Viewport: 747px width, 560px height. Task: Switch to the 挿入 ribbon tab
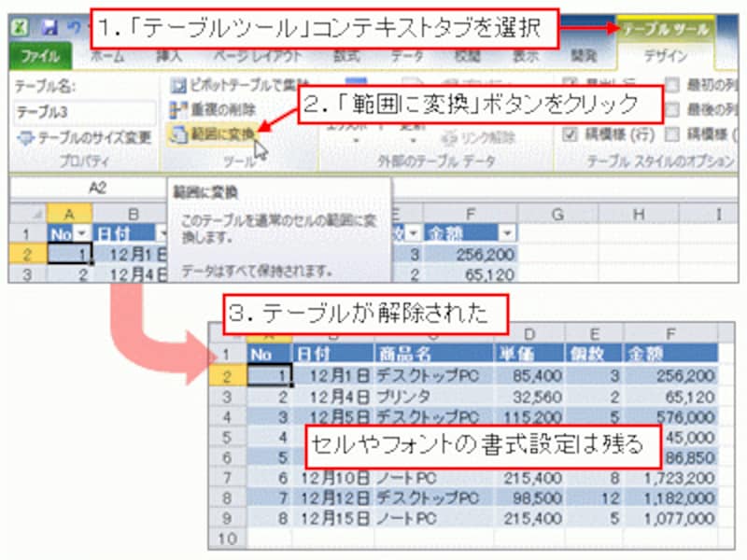(169, 57)
